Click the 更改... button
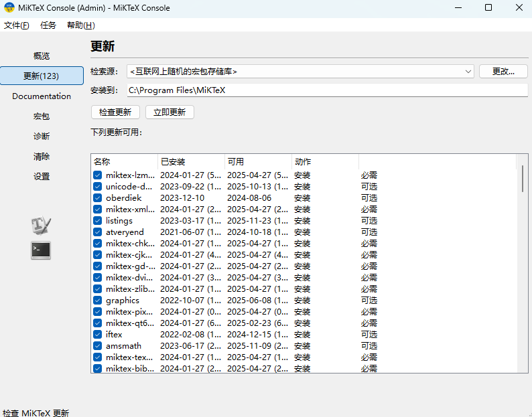This screenshot has height=417, width=532. (503, 71)
